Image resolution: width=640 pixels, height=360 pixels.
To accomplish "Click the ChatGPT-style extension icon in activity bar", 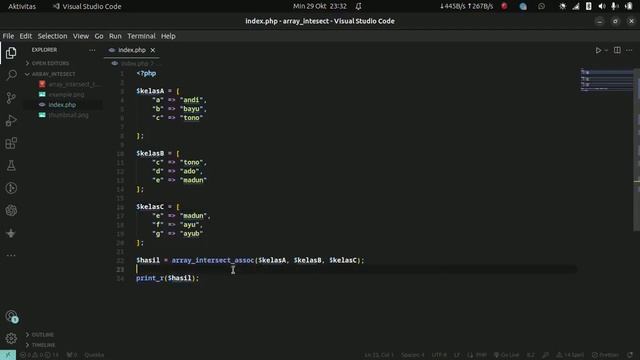I will tap(11, 211).
